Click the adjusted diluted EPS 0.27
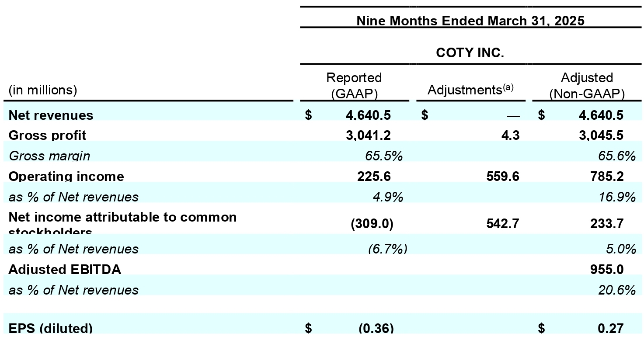This screenshot has width=644, height=340. [x=611, y=328]
